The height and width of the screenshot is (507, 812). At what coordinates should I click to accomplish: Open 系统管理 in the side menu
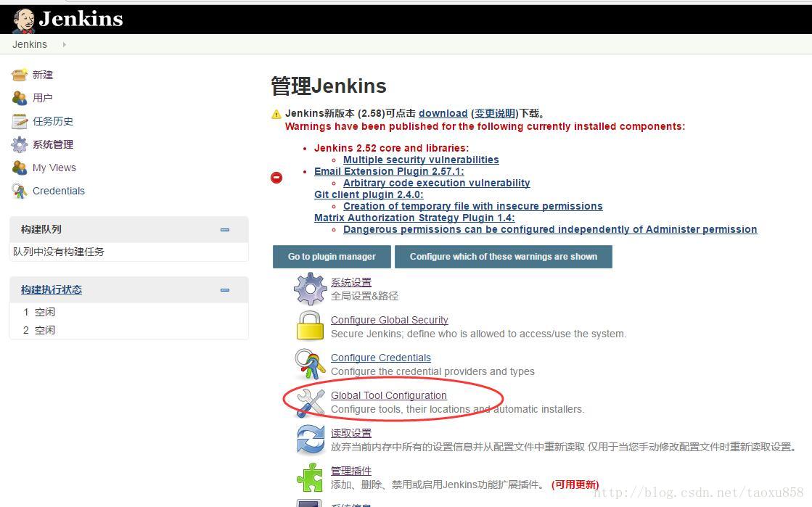(x=53, y=144)
